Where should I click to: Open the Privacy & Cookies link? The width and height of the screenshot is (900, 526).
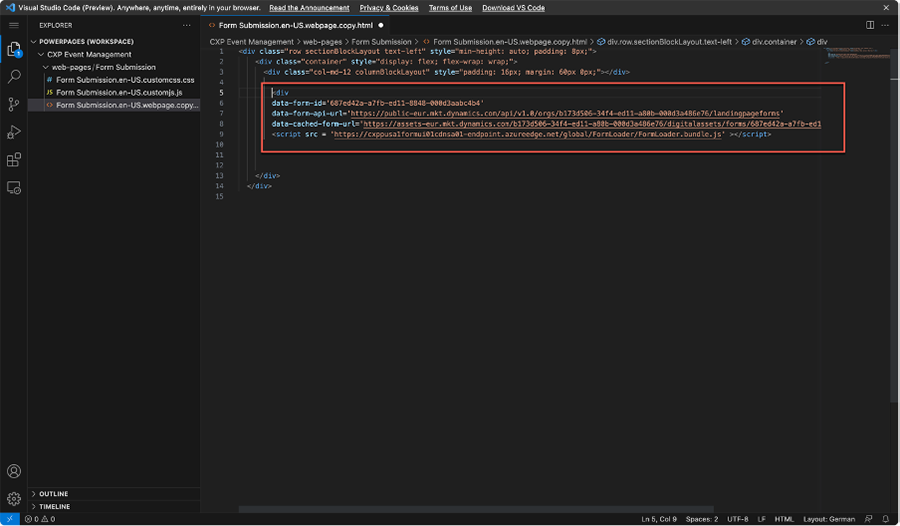tap(389, 8)
